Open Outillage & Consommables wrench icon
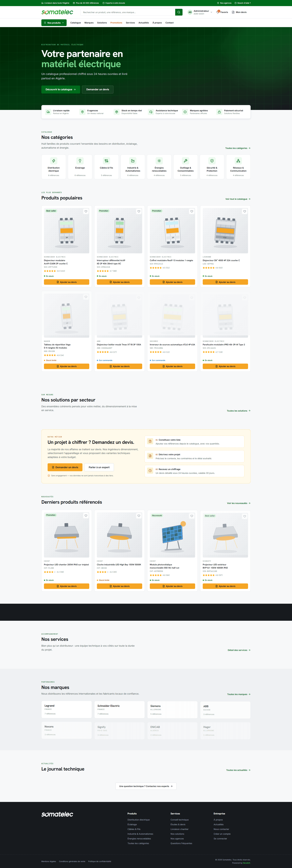 click(185, 161)
